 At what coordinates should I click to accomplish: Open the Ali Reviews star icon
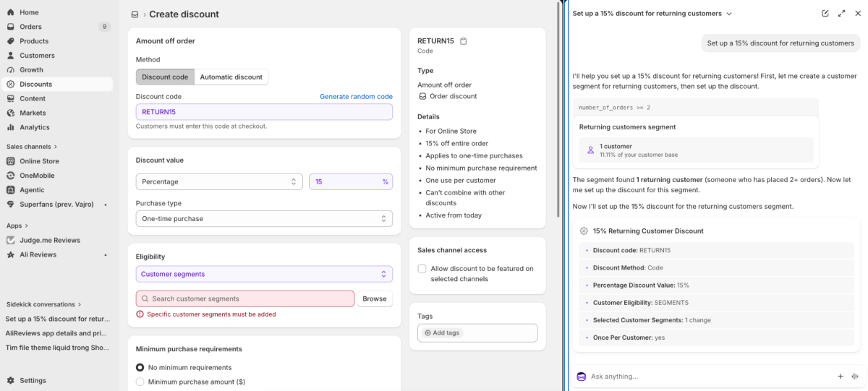(x=11, y=254)
